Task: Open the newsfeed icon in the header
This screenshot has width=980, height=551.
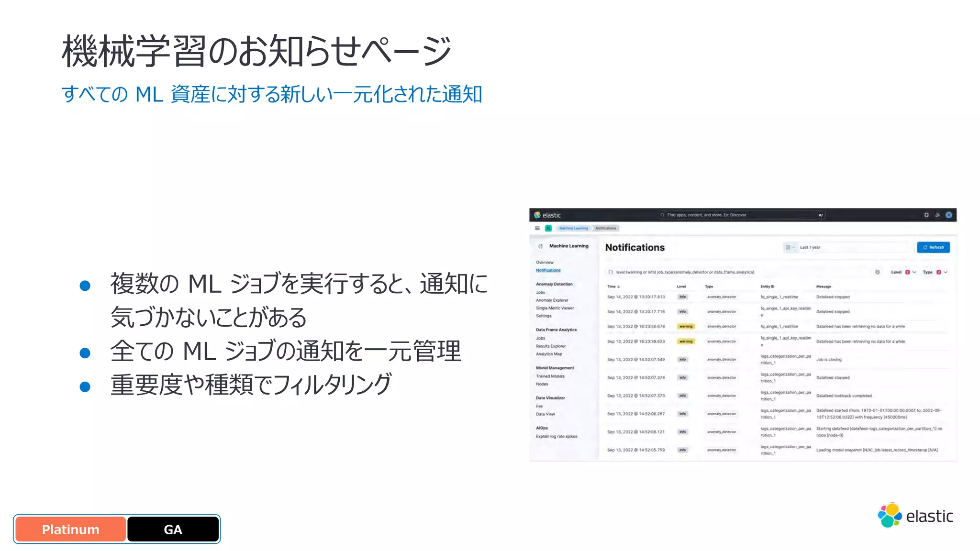Action: pos(937,215)
